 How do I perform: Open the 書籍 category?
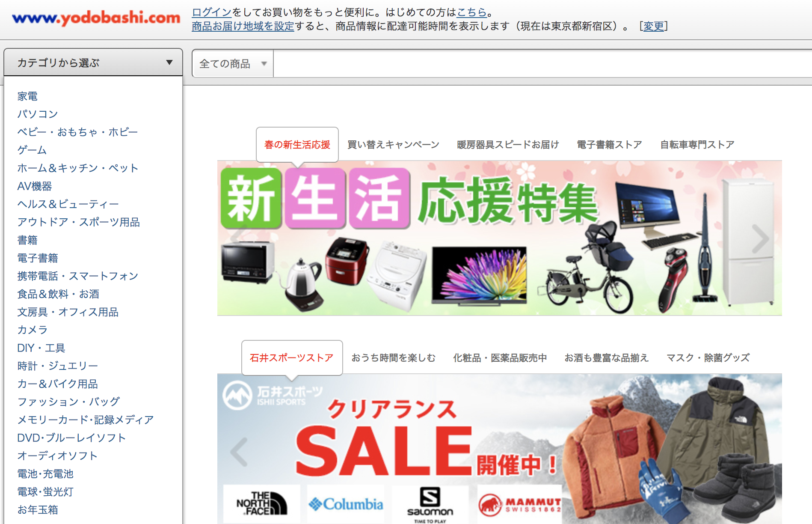click(x=27, y=240)
